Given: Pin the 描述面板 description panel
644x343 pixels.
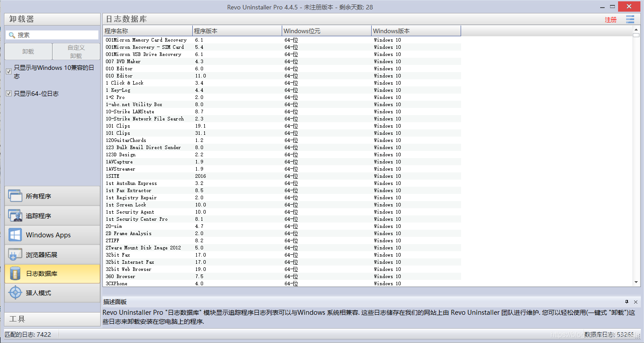Looking at the screenshot, I should (627, 302).
